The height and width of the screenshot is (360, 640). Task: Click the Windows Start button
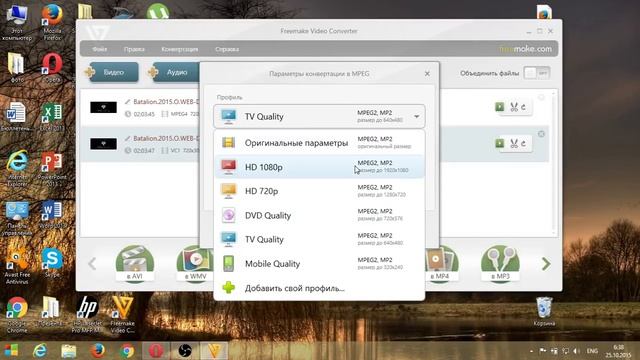[x=11, y=350]
